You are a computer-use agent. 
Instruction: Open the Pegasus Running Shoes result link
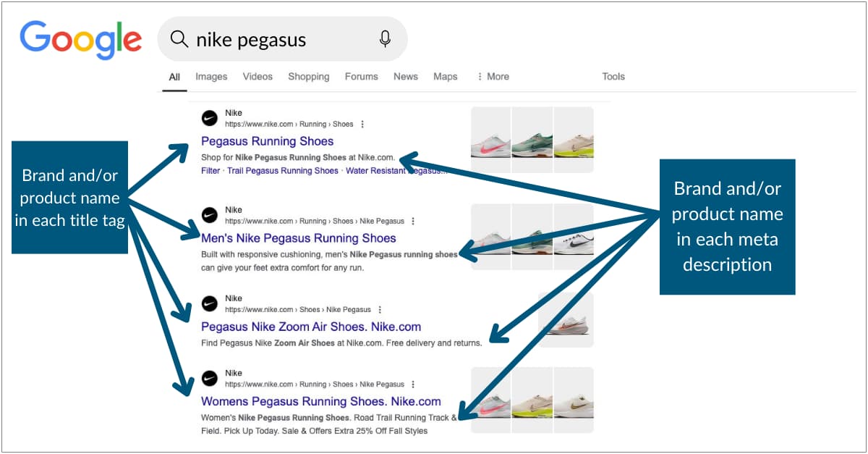(x=267, y=140)
